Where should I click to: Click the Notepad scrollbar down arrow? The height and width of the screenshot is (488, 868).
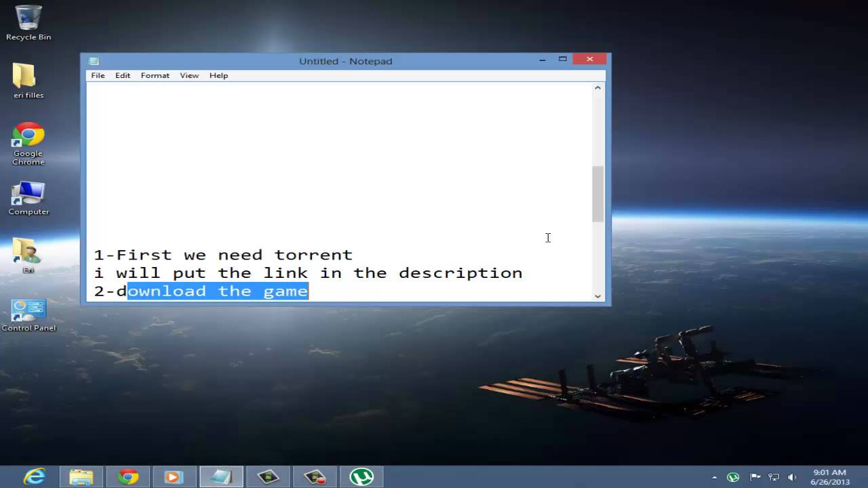coord(597,296)
